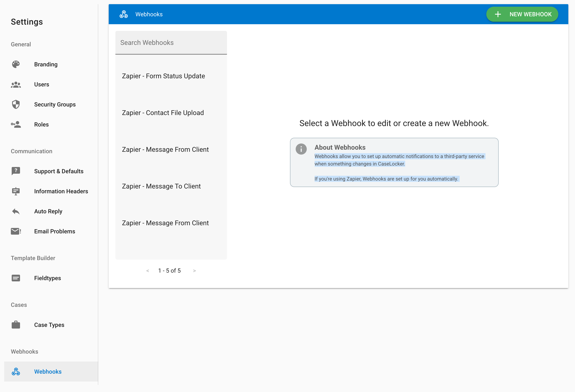This screenshot has width=575, height=392.
Task: Select the Zapier - Message To Client webhook
Action: tap(161, 186)
